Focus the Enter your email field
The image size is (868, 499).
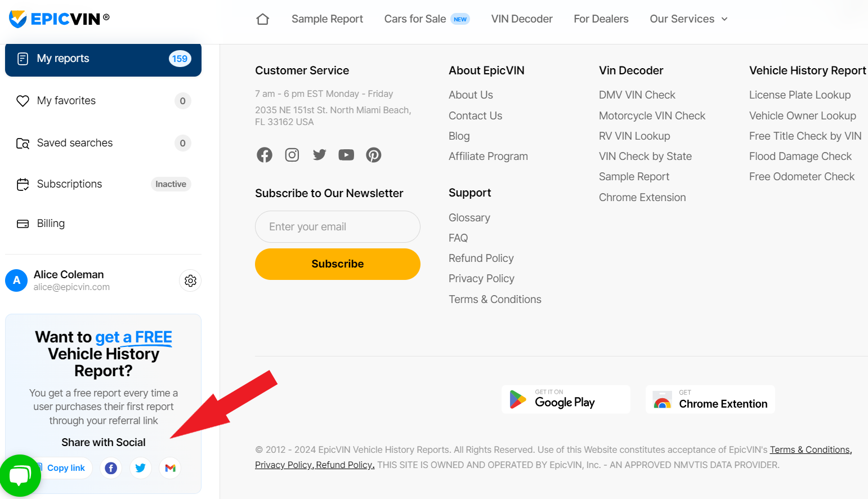[x=338, y=227]
